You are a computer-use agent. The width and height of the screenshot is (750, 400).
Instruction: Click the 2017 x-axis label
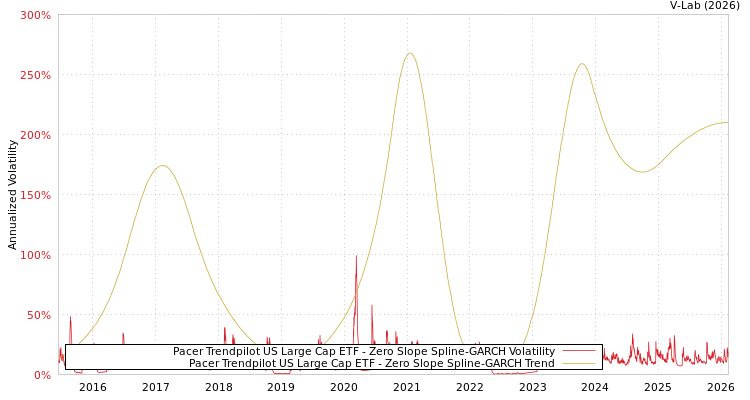coord(156,387)
